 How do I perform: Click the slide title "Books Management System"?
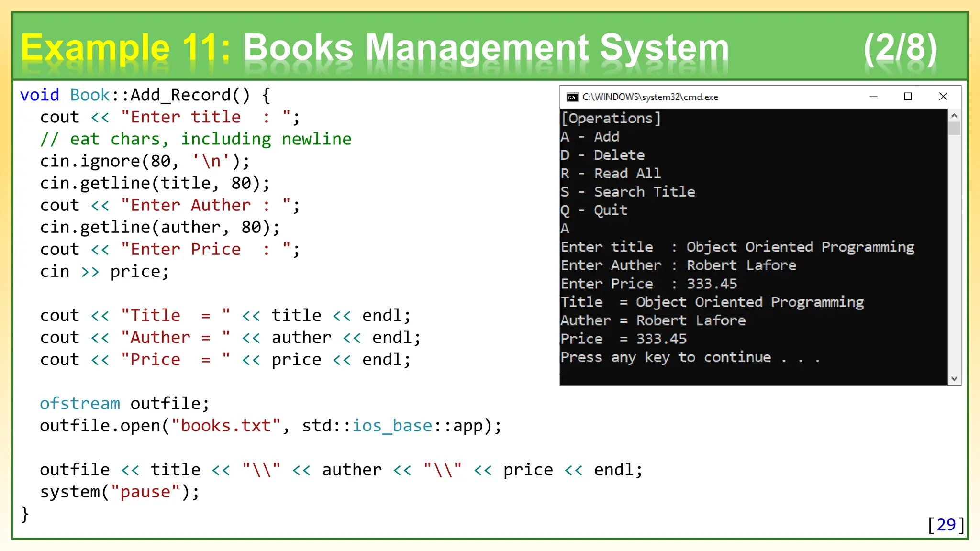pos(485,48)
